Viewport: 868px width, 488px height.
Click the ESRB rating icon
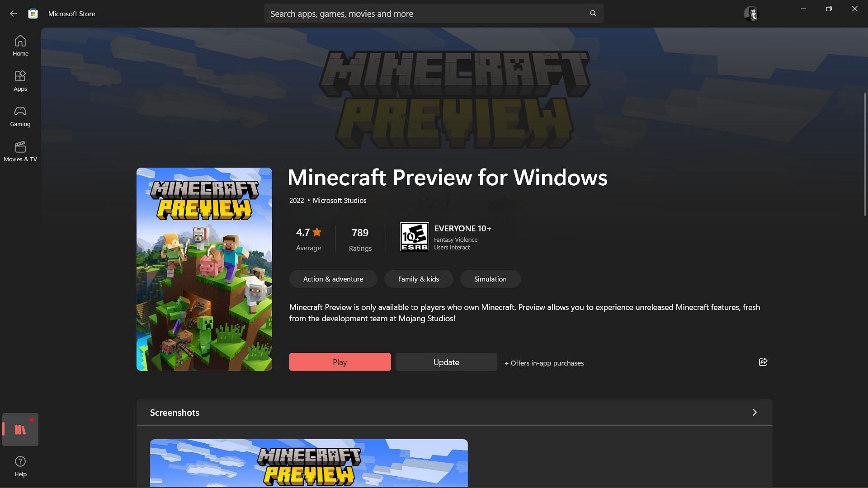pyautogui.click(x=414, y=237)
